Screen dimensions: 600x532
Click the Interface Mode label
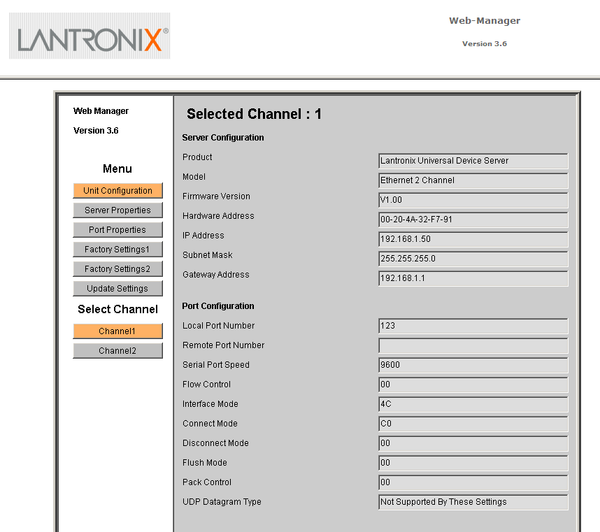(x=210, y=404)
